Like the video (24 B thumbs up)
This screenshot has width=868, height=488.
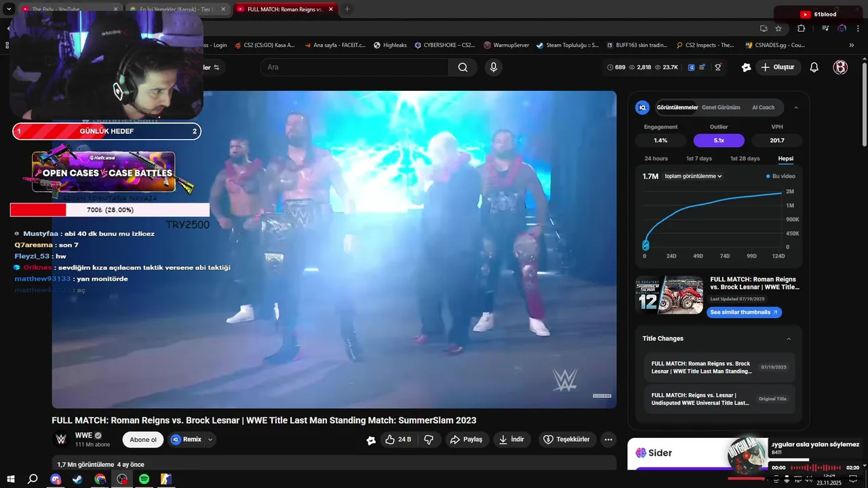click(x=398, y=439)
